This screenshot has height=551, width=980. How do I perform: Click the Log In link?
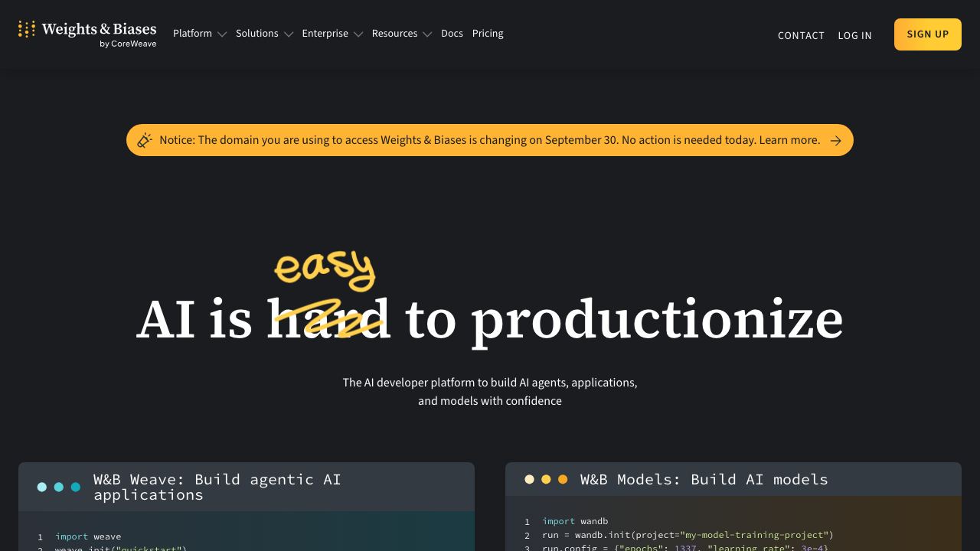[x=854, y=35]
